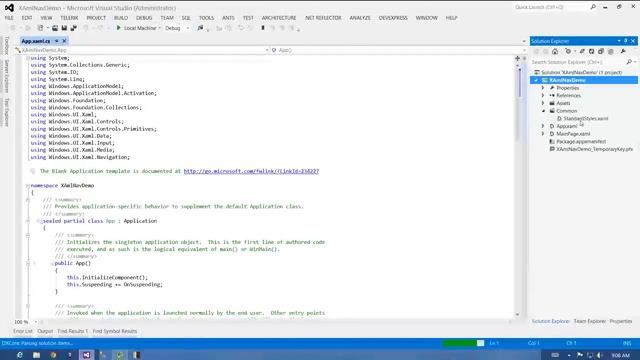Click the Home icon in Solution Explorer

tap(555, 51)
